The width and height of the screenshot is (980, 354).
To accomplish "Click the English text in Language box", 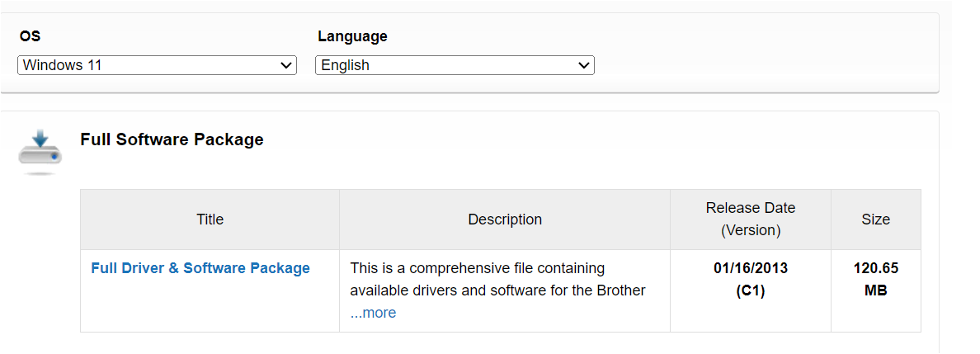I will point(345,65).
